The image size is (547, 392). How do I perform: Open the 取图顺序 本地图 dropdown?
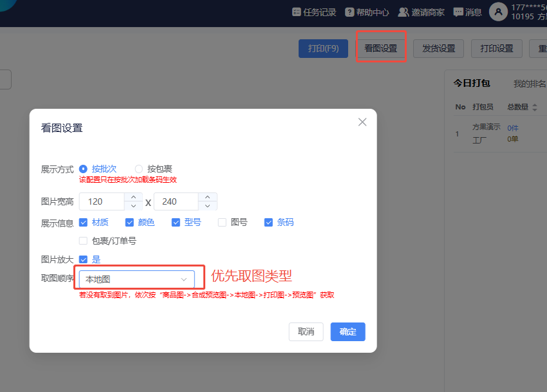(136, 279)
